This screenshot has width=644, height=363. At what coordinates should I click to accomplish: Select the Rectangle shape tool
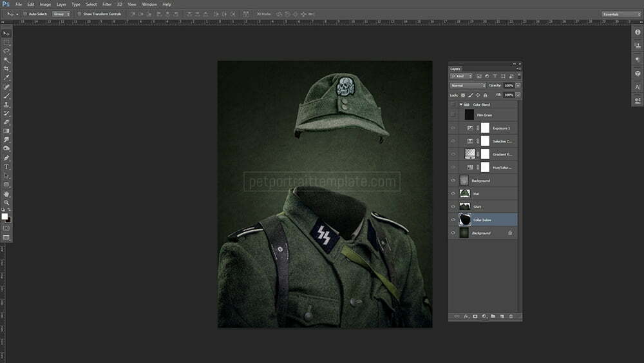click(x=6, y=184)
